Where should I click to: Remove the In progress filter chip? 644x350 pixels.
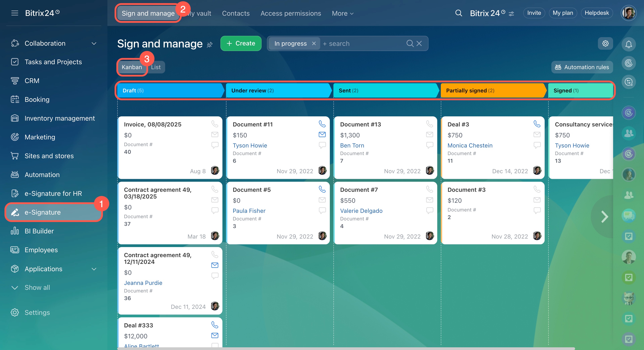click(x=314, y=43)
